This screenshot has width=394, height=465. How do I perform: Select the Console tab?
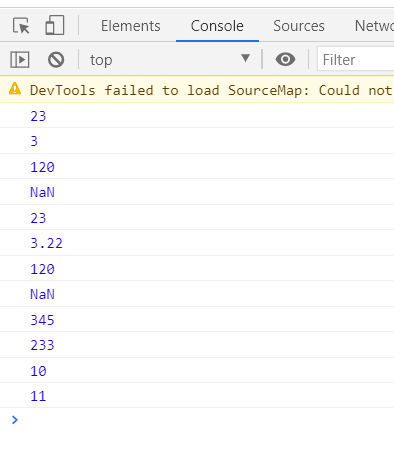click(x=217, y=26)
